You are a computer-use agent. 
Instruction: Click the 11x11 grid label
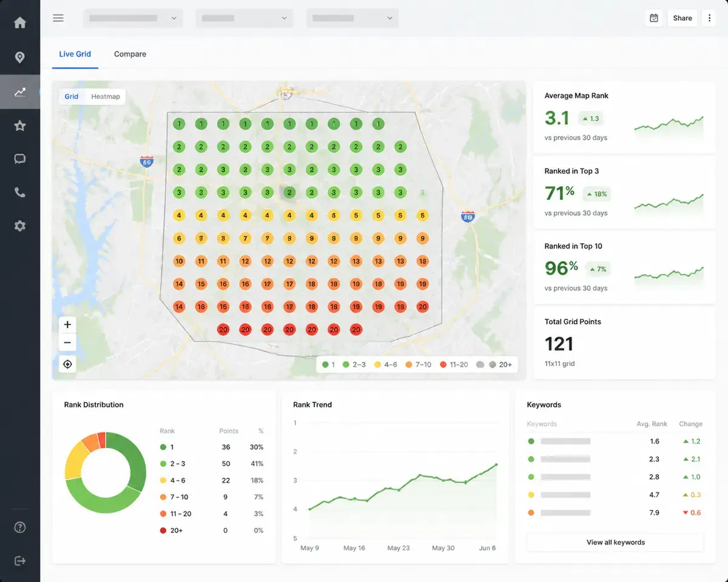(x=559, y=364)
